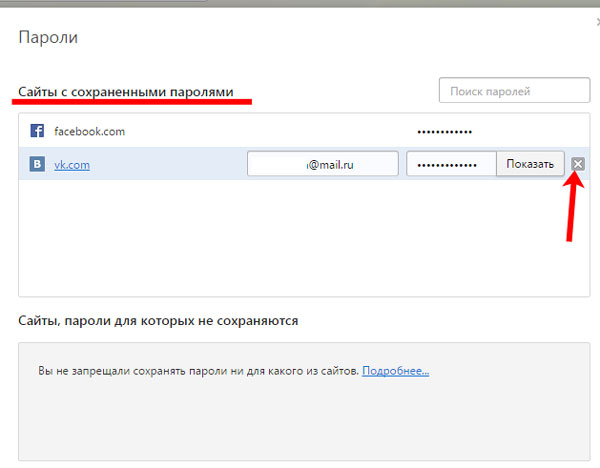Click blank space in the vk.com row

(170, 164)
